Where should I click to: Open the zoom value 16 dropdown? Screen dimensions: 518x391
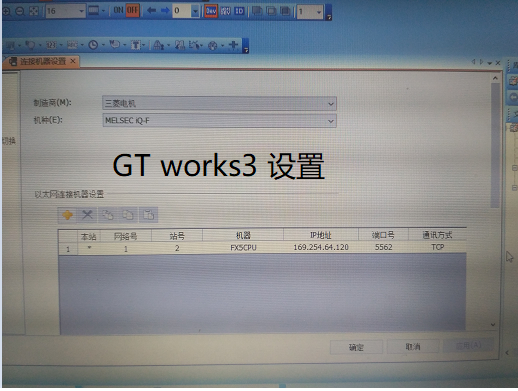pos(66,11)
